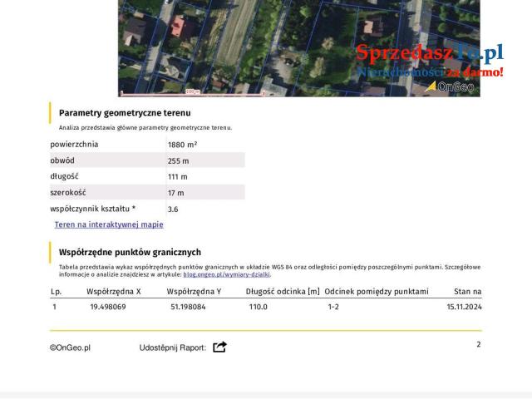532x399 pixels.
Task: Click the 'Współrzędna X' column header
Action: pos(114,292)
